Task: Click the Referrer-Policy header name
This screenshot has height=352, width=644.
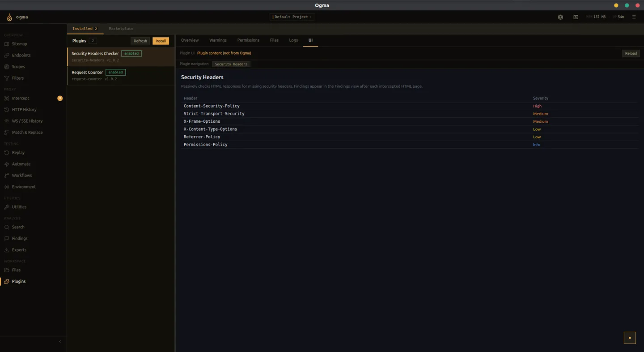Action: click(202, 137)
